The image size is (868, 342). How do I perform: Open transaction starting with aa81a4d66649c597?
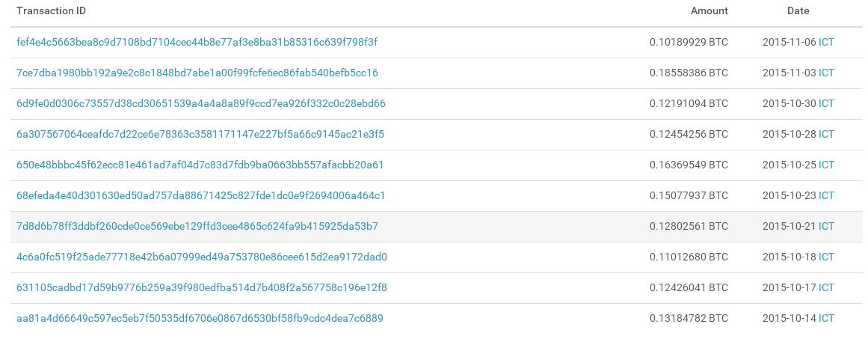click(x=200, y=319)
